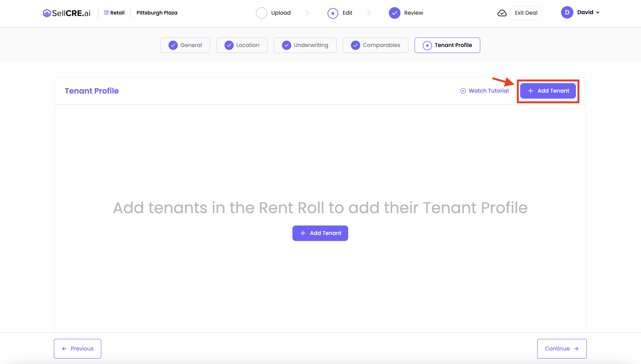Viewport: 641px width, 364px height.
Task: Switch to the Underwriting tab
Action: 305,45
